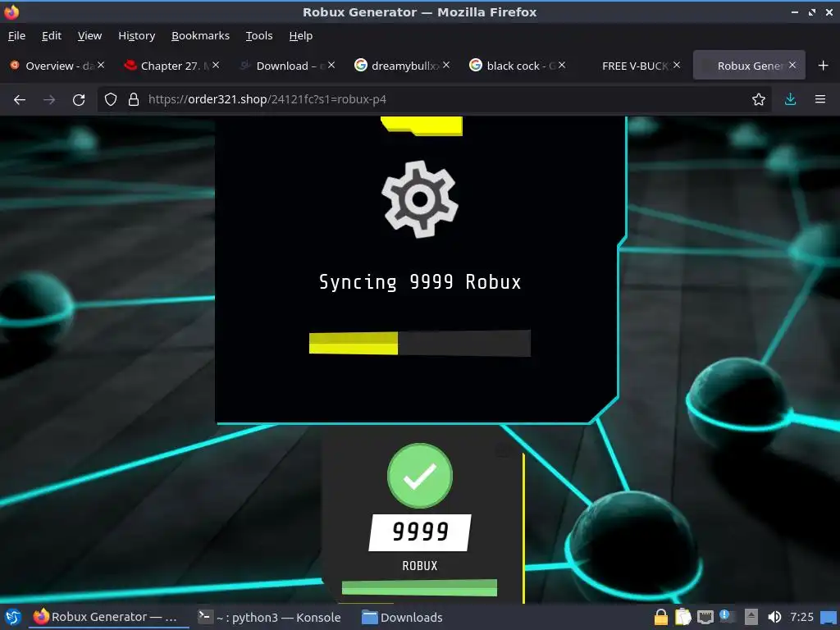Image resolution: width=840 pixels, height=630 pixels.
Task: Open the volume control speaker icon
Action: (x=774, y=617)
